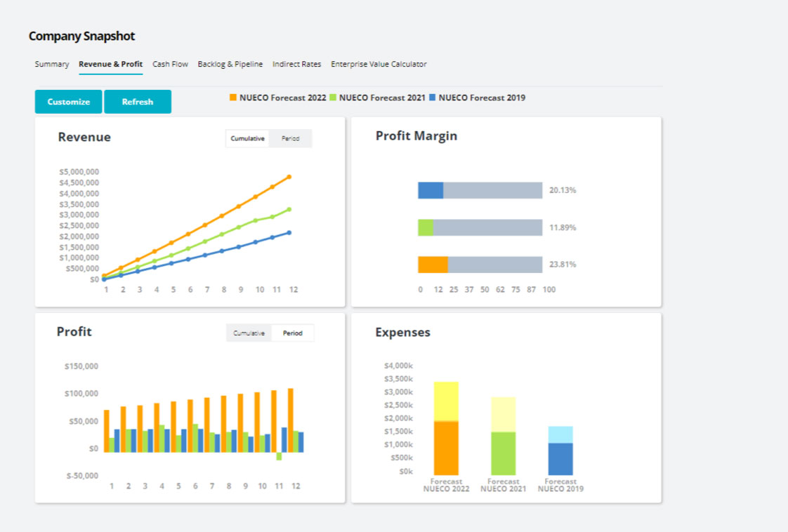Click the Refresh button
The image size is (788, 532).
pyautogui.click(x=137, y=102)
